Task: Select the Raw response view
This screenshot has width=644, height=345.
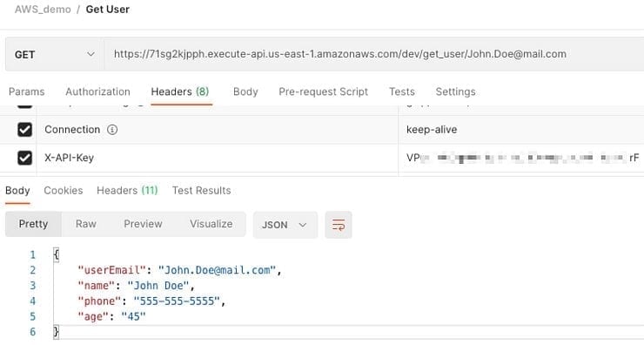Action: click(x=86, y=224)
